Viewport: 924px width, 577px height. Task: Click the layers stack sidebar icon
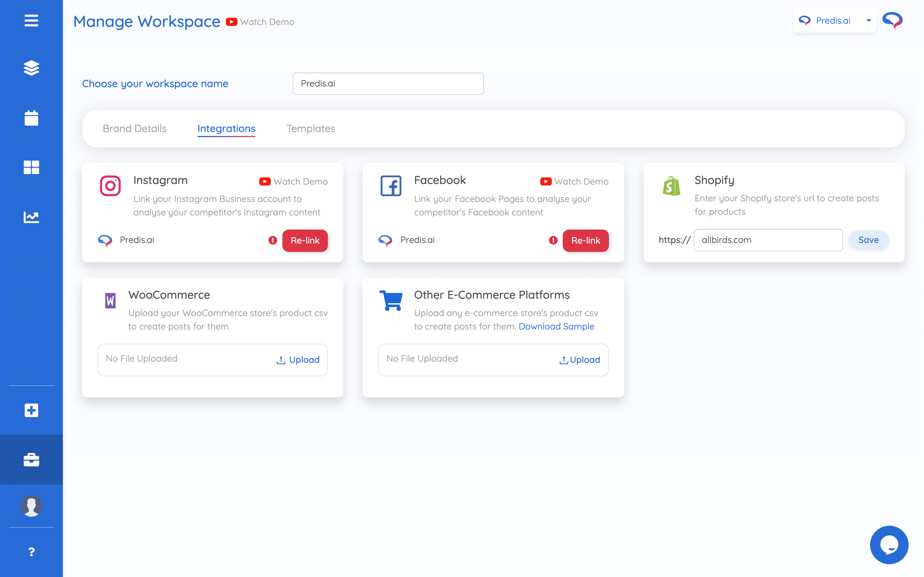click(31, 68)
